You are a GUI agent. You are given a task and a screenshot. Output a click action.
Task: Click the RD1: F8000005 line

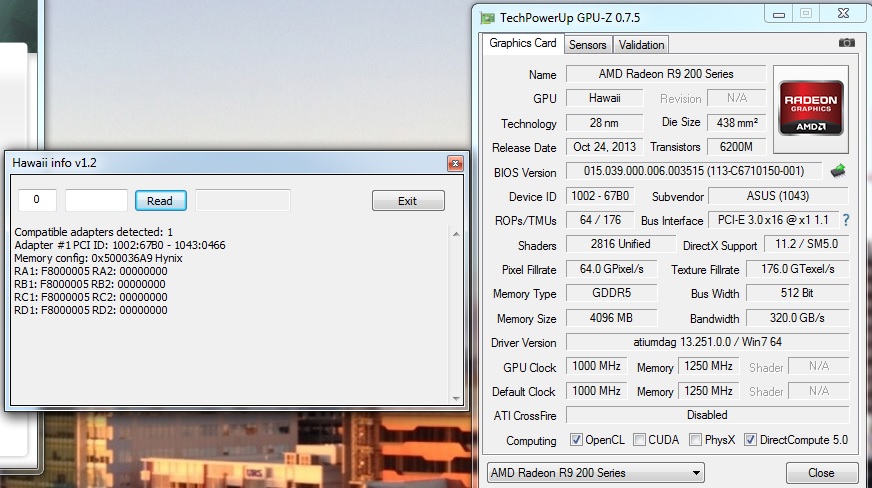(x=91, y=310)
